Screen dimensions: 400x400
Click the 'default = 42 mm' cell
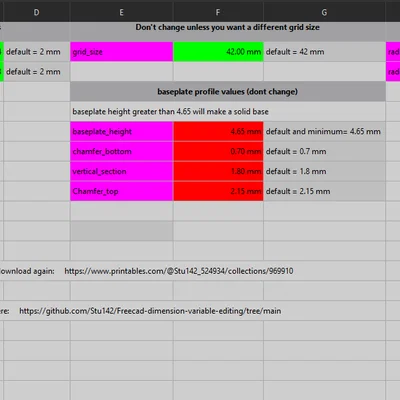click(x=324, y=52)
